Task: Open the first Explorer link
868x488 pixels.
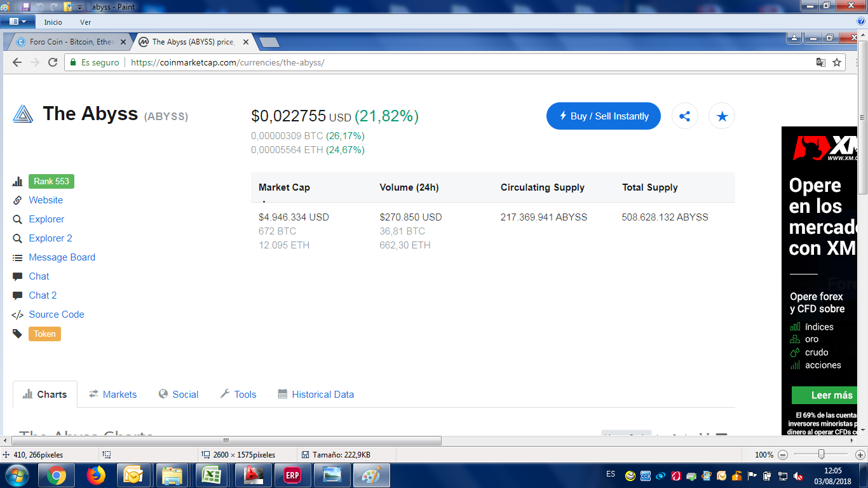Action: [x=46, y=219]
